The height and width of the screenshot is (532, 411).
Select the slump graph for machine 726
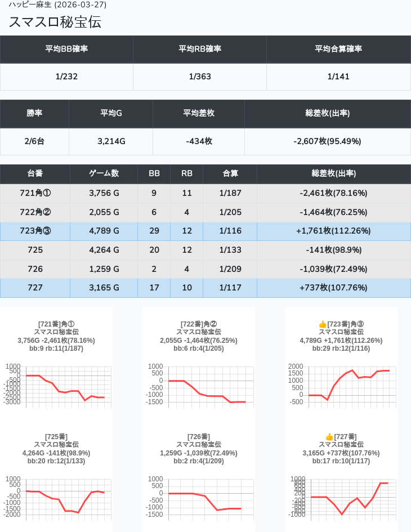tap(199, 497)
